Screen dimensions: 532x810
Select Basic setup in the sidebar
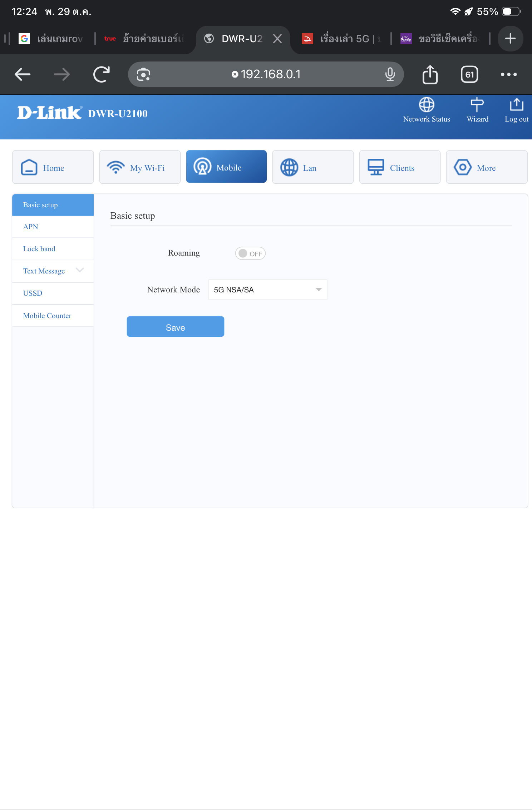click(53, 205)
